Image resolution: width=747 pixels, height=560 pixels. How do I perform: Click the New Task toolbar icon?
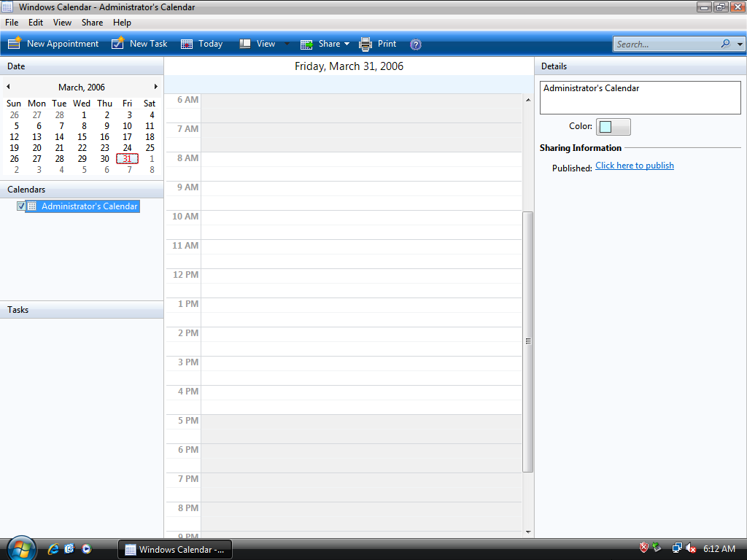(117, 43)
